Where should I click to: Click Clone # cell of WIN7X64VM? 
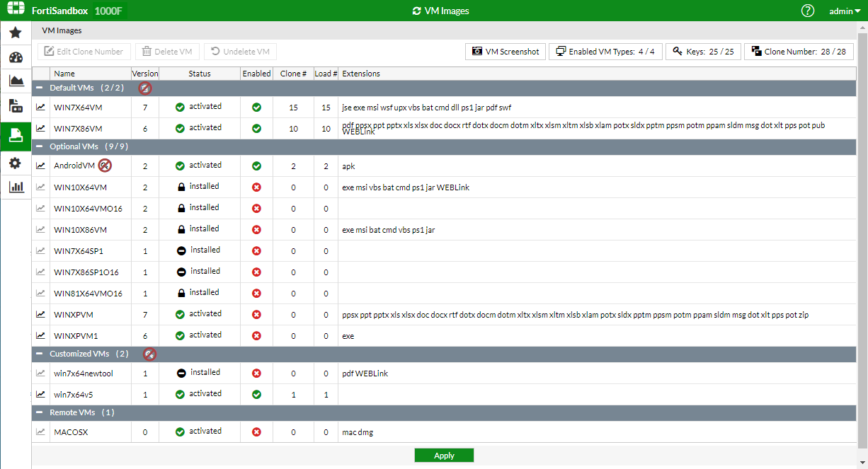[x=293, y=108]
